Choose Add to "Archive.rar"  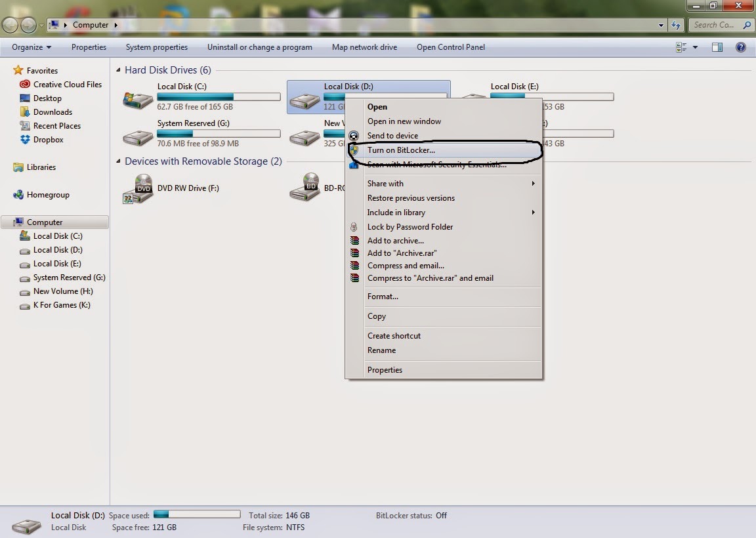click(x=444, y=253)
